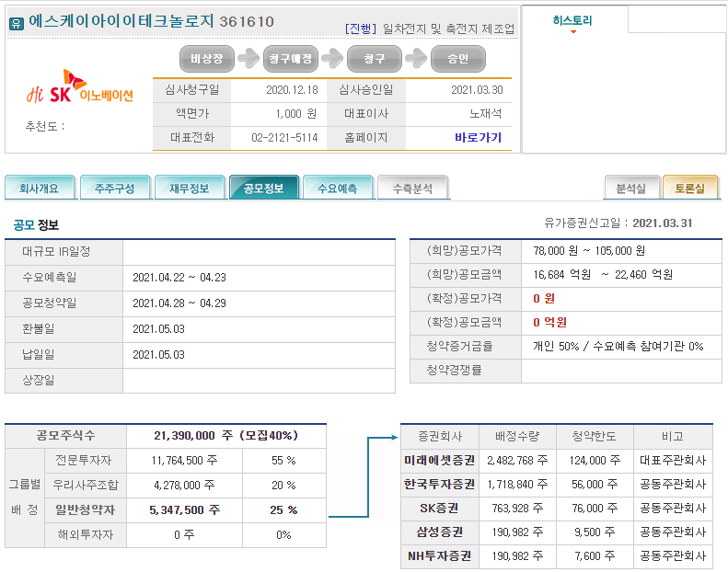Image resolution: width=728 pixels, height=572 pixels.
Task: Select the 승인 status step button
Action: click(x=458, y=59)
